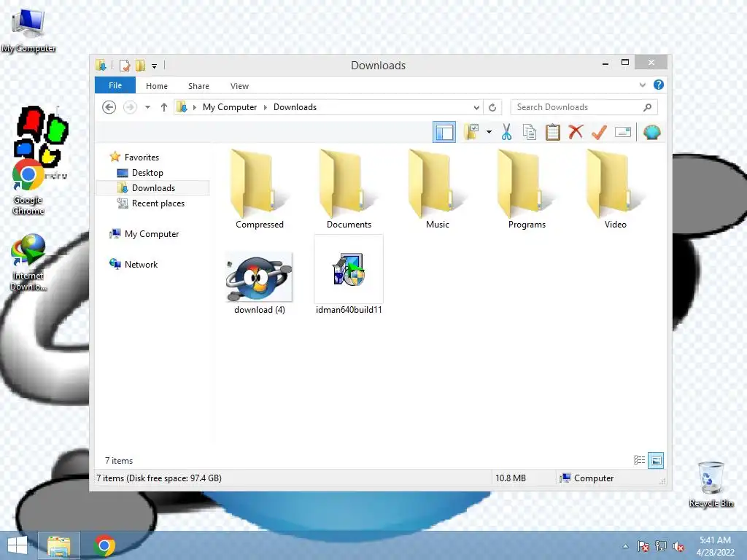Switch to the Share ribbon tab
Screen dimensions: 747x560
coord(198,86)
